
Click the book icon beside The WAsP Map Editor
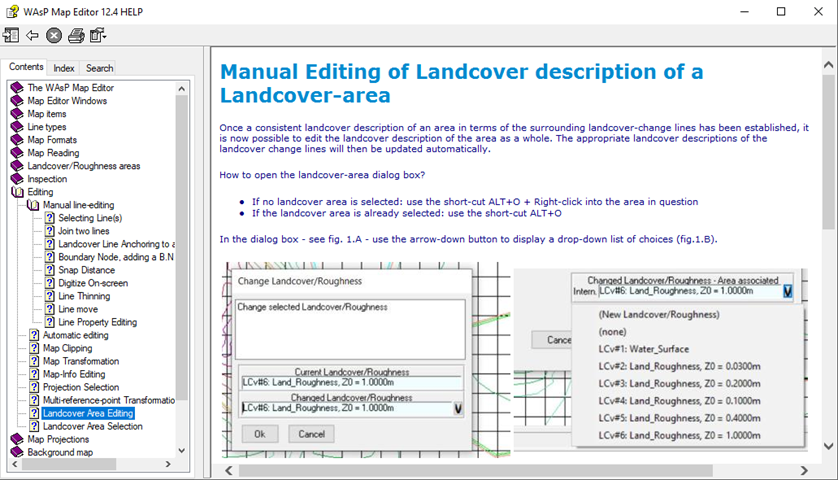coord(17,88)
